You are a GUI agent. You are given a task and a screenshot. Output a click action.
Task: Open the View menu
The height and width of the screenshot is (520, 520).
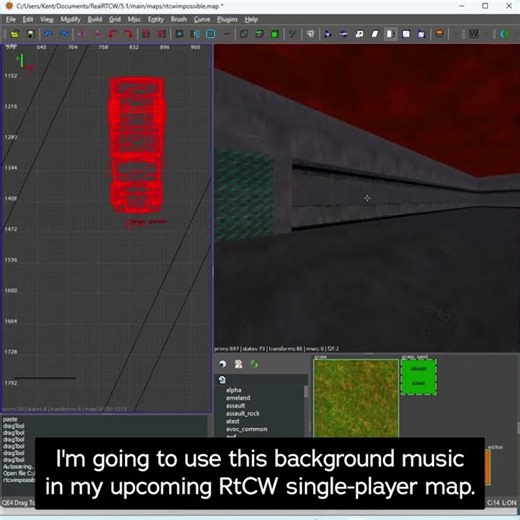coord(47,19)
